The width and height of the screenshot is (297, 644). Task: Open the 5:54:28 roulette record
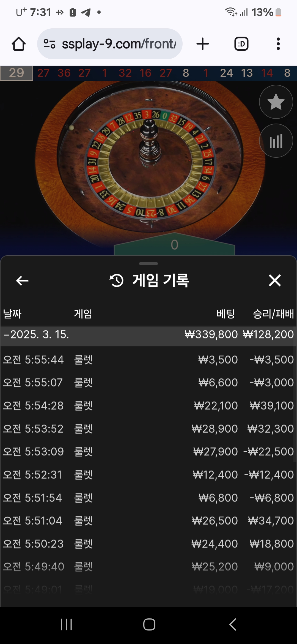coord(148,406)
